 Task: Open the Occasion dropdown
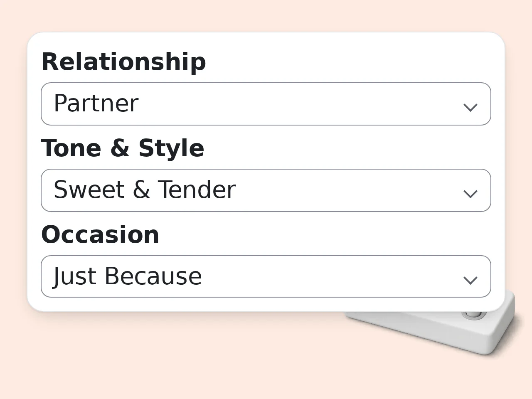pos(266,276)
